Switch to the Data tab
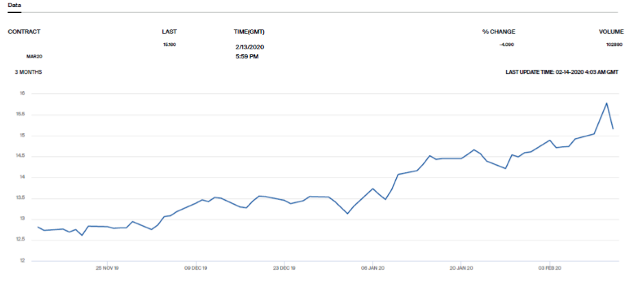 click(14, 5)
